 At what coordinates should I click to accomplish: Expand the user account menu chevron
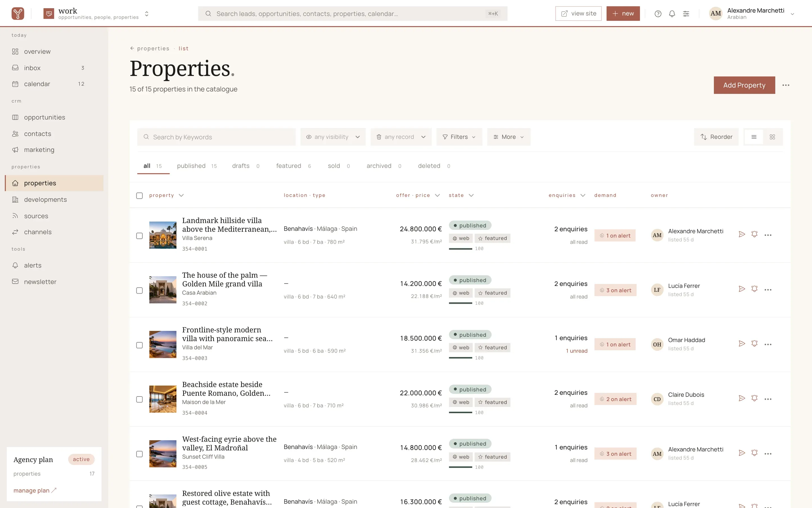(x=792, y=14)
